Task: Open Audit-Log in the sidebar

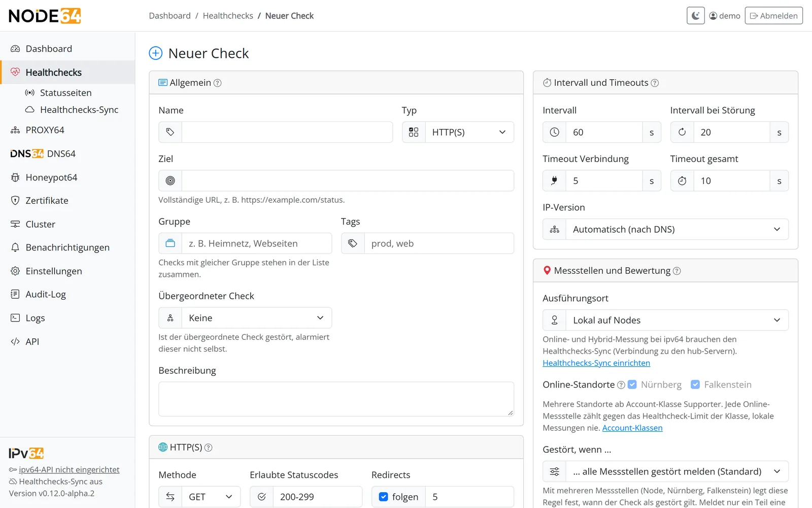Action: (67, 295)
